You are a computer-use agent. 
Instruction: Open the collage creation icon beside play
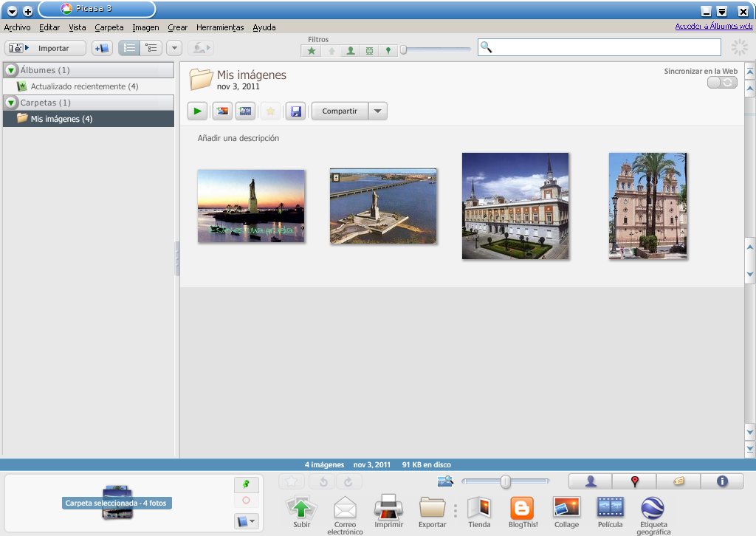click(x=221, y=111)
